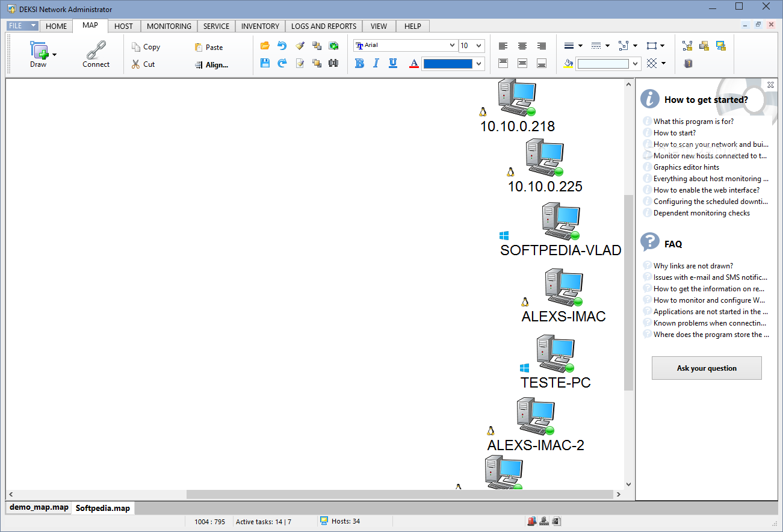Click the red alarm siren status icon
783x532 pixels.
531,521
